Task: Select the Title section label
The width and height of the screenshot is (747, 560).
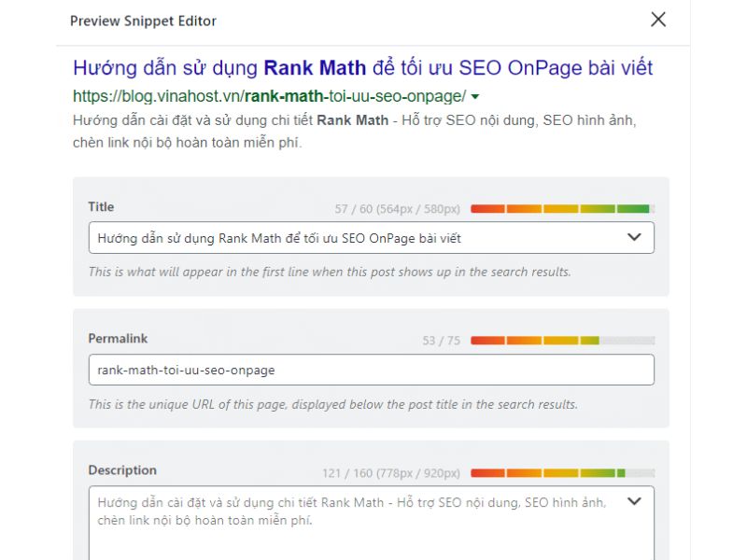Action: click(x=100, y=207)
